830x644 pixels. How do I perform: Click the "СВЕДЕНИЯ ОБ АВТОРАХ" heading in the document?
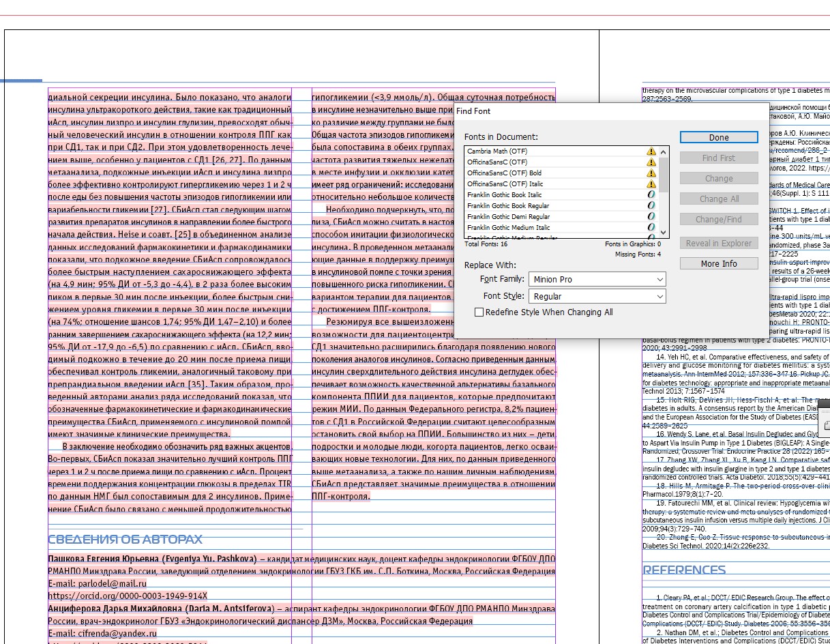click(x=125, y=540)
